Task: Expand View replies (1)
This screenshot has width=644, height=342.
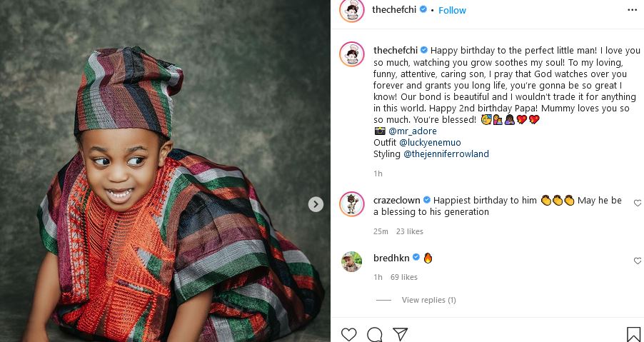Action: click(428, 300)
